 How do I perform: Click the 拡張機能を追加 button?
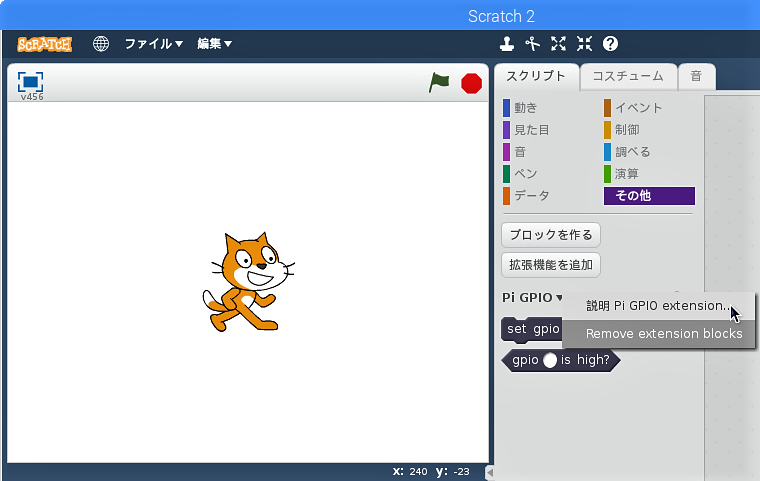(x=551, y=265)
